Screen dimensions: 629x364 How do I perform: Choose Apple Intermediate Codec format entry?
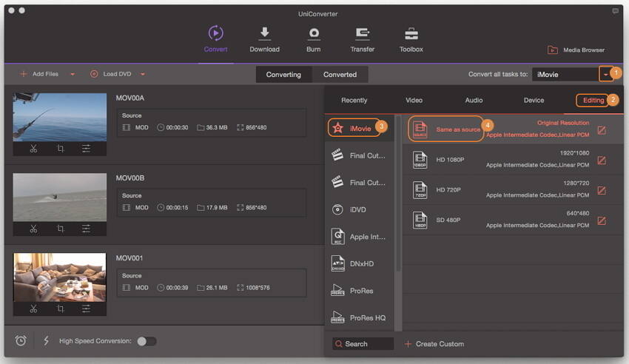[359, 237]
